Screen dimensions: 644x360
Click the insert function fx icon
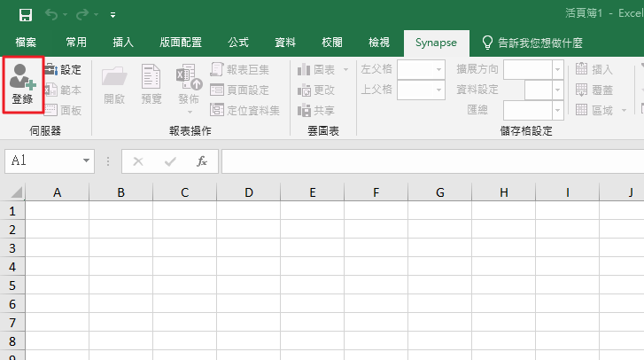click(202, 161)
